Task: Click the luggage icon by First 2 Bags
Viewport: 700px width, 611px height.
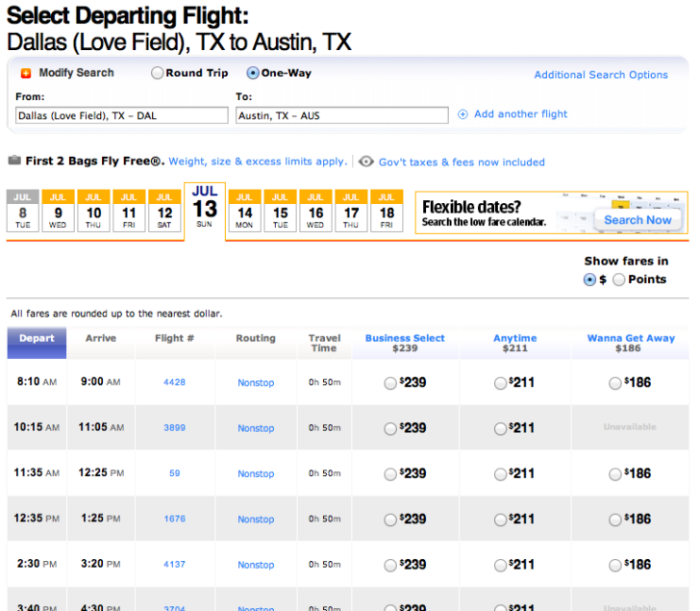Action: (x=14, y=160)
